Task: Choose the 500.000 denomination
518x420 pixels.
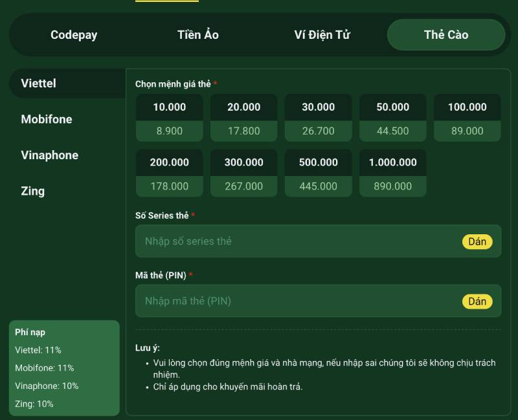Action: pyautogui.click(x=319, y=173)
